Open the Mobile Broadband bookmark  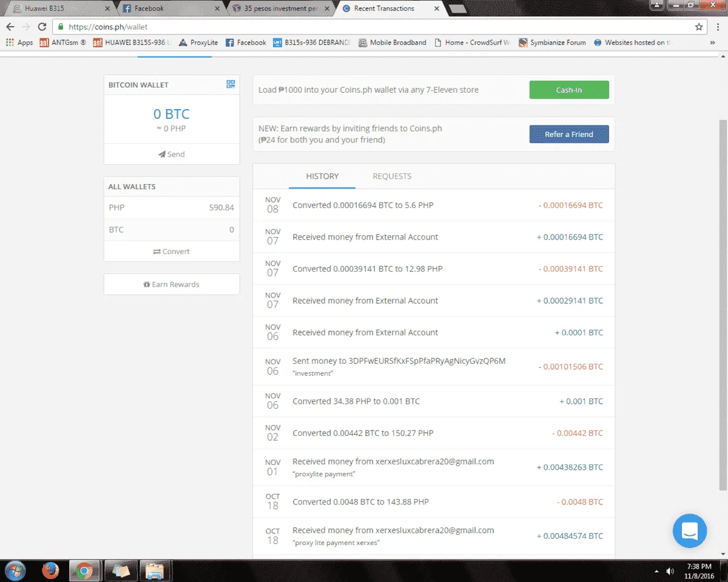(x=393, y=42)
